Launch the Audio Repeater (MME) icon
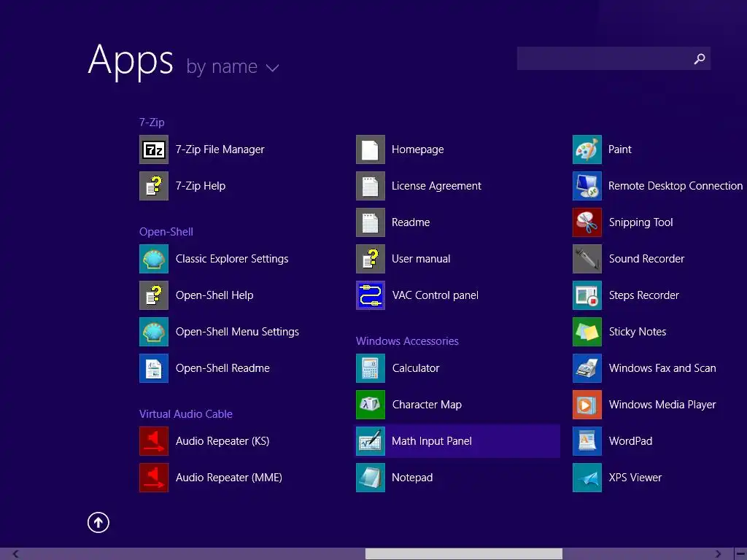747x560 pixels. (153, 478)
